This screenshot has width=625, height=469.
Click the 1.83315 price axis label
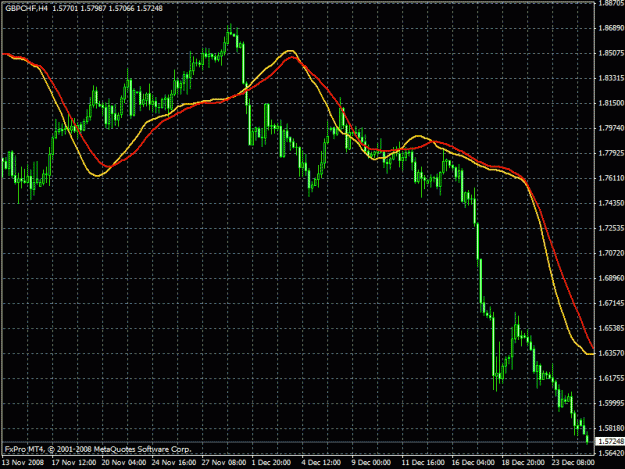tap(611, 78)
